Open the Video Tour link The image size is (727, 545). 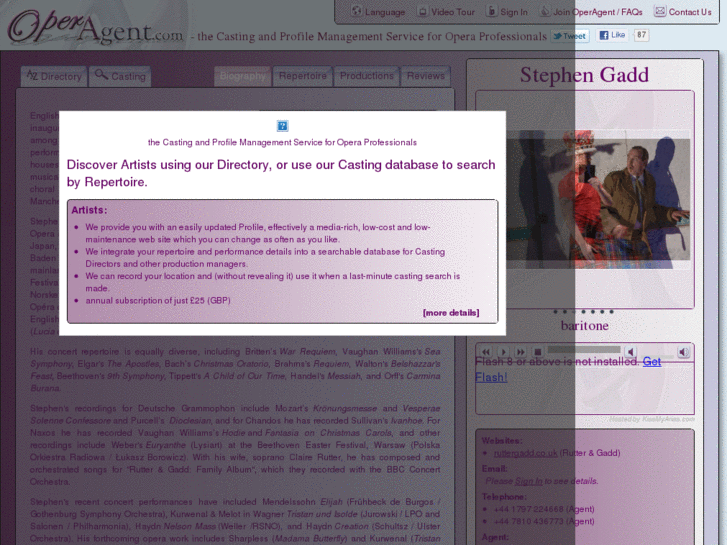click(x=453, y=12)
